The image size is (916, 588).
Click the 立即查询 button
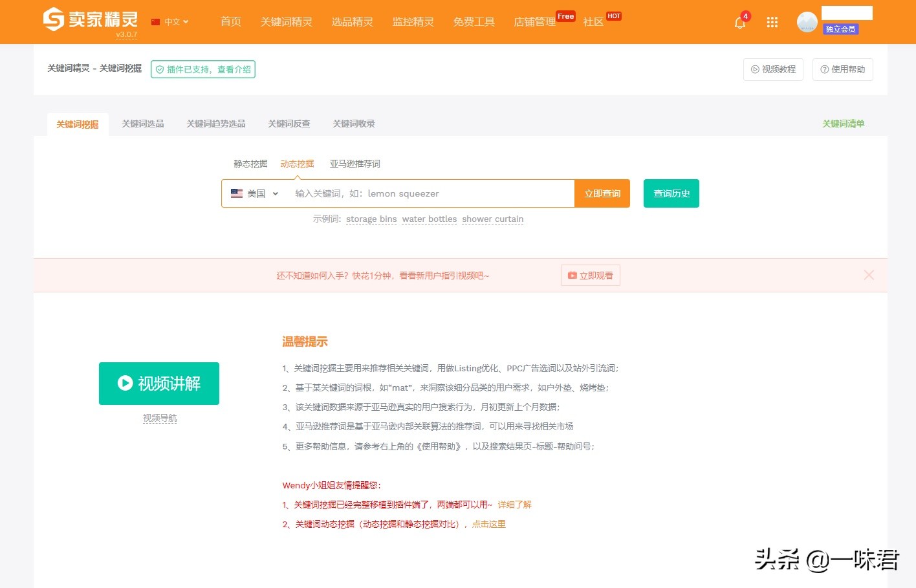(x=602, y=193)
